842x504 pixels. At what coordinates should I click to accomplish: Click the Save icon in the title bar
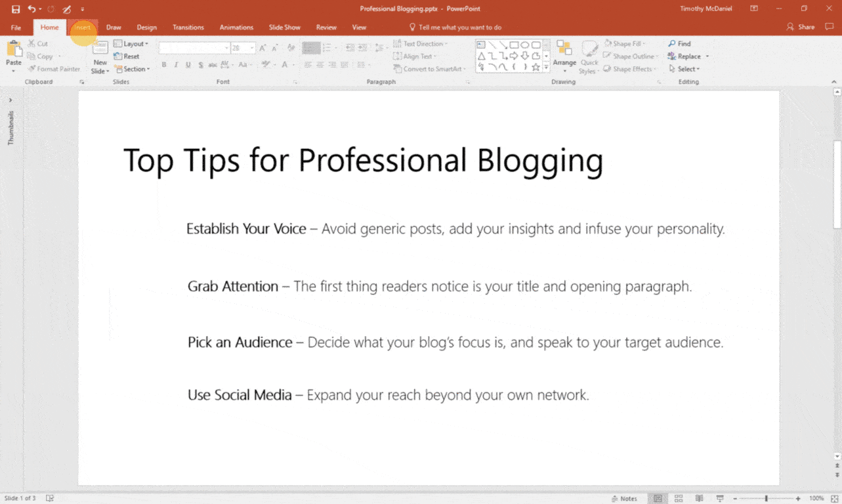16,9
